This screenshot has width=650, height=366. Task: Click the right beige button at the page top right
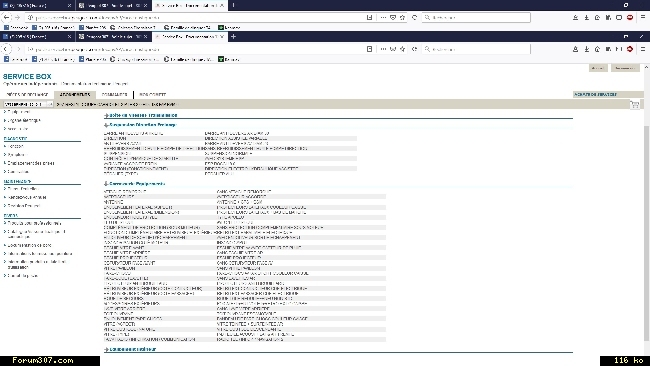click(x=625, y=68)
